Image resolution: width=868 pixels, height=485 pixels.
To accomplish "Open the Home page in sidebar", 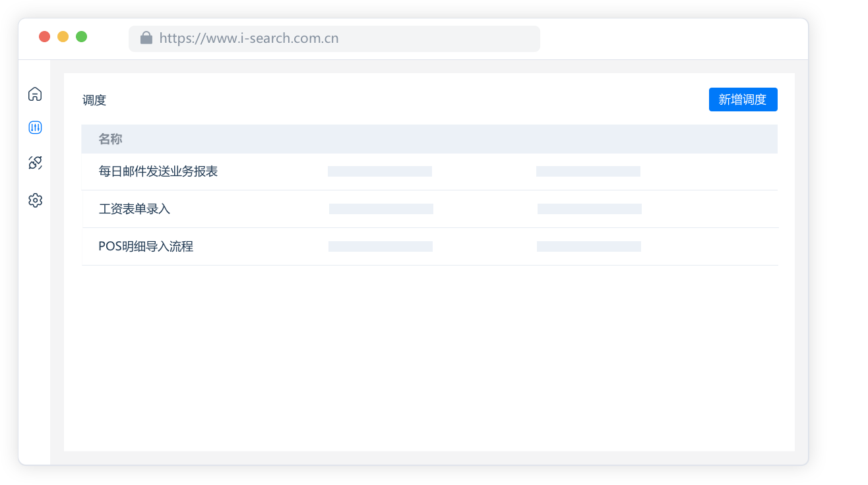I will [35, 94].
